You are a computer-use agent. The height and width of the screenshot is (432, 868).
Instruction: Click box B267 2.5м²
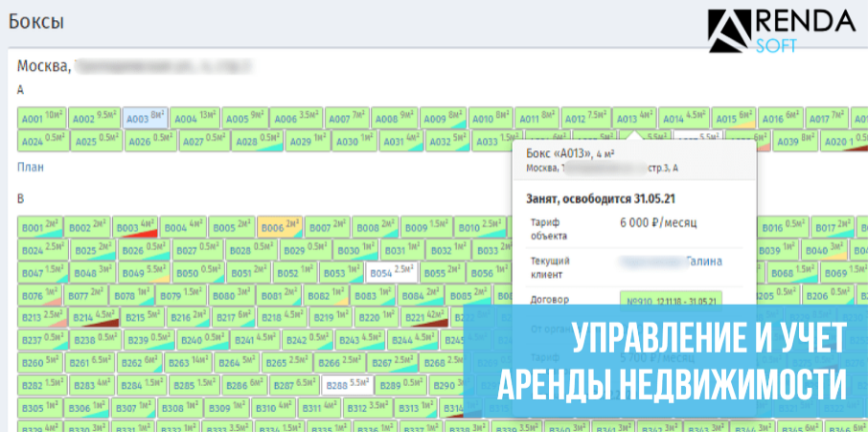393,363
